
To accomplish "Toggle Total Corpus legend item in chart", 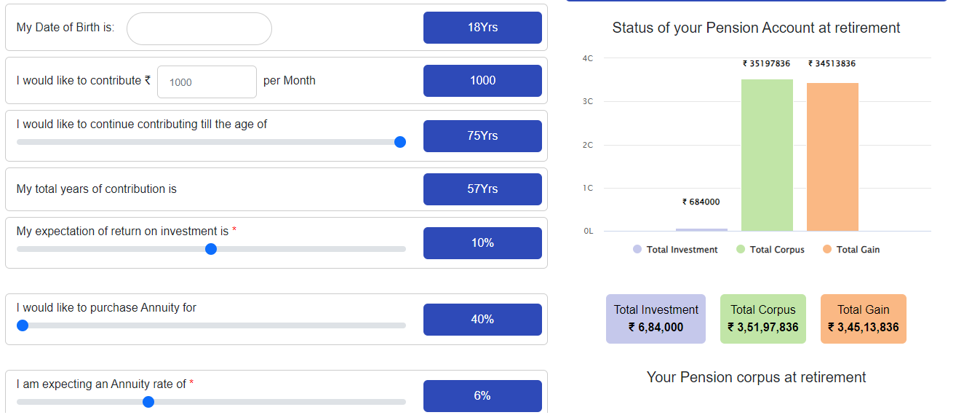I will point(770,250).
